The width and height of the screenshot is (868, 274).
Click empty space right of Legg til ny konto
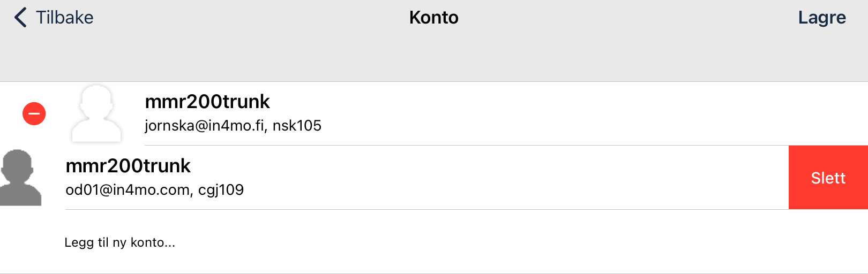482,242
